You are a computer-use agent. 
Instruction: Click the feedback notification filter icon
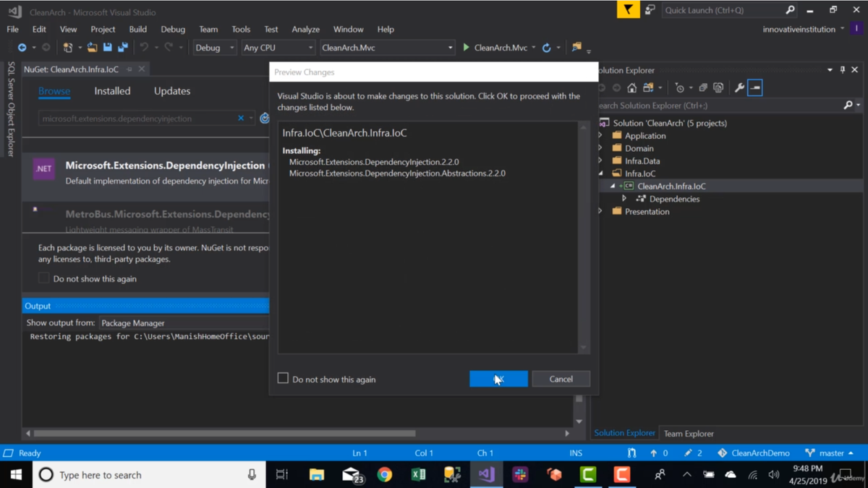point(628,10)
